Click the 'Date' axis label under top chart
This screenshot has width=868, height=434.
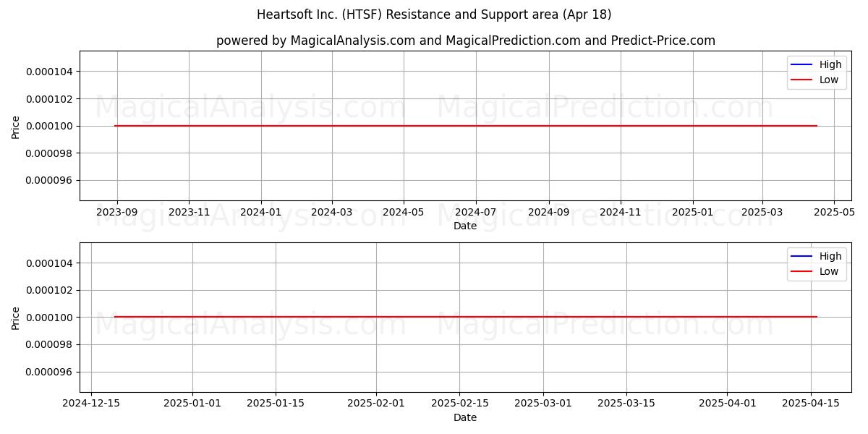(465, 226)
